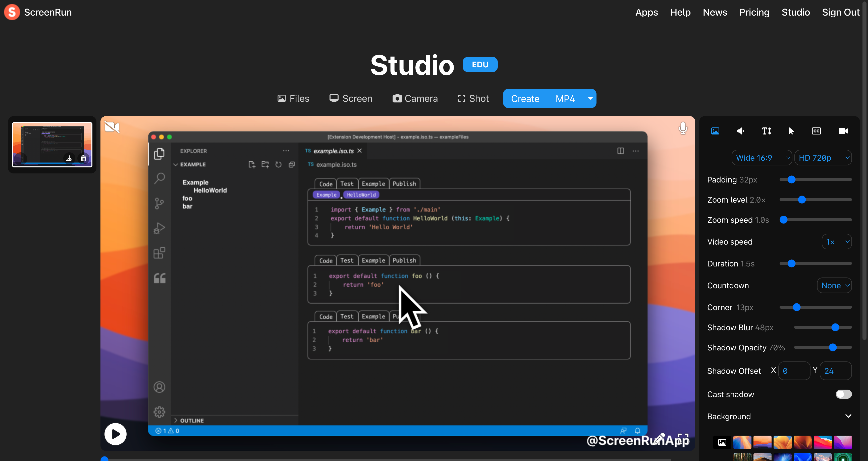Open the HD 720p resolution dropdown
Screen dimensions: 868x461
tap(823, 158)
